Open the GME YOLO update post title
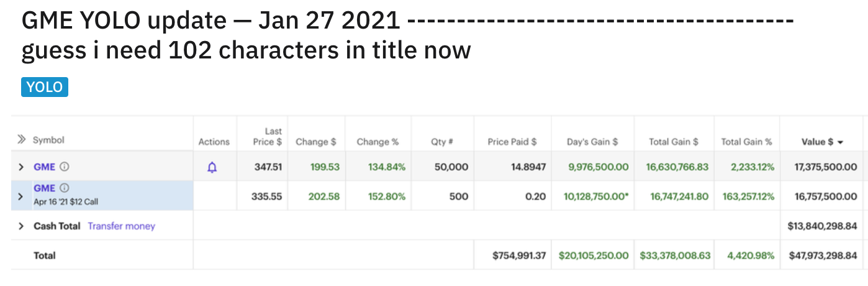Image resolution: width=868 pixels, height=286 pixels. pos(408,35)
